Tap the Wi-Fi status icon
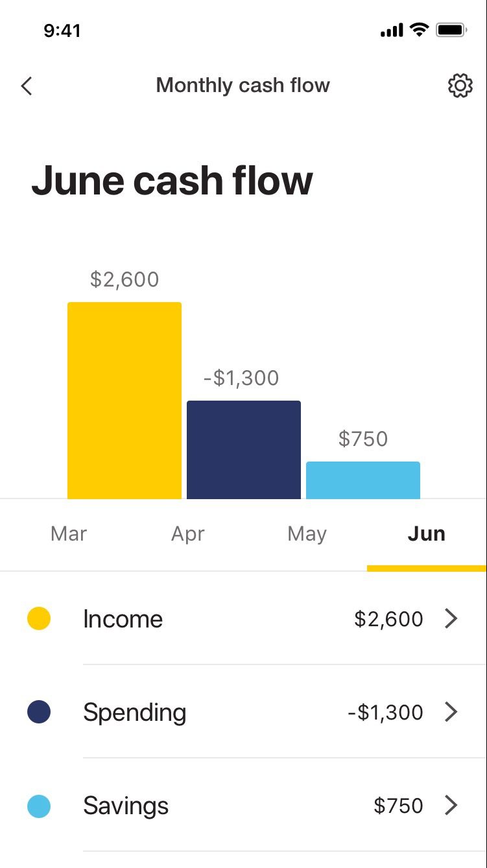The width and height of the screenshot is (487, 868). point(420,30)
